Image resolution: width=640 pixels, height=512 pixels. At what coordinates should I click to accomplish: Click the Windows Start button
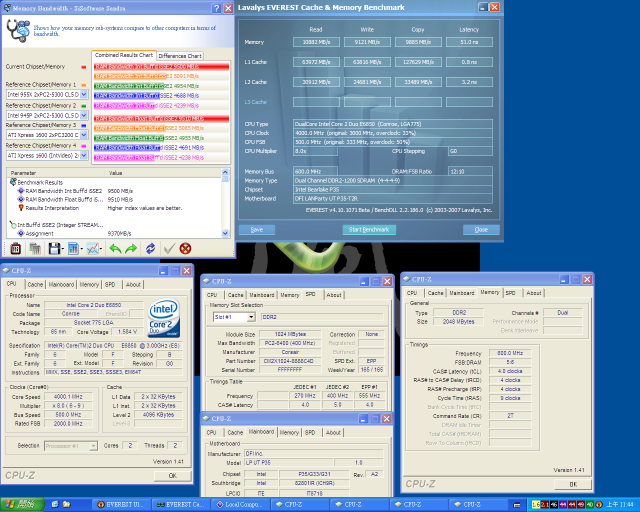tap(22, 505)
